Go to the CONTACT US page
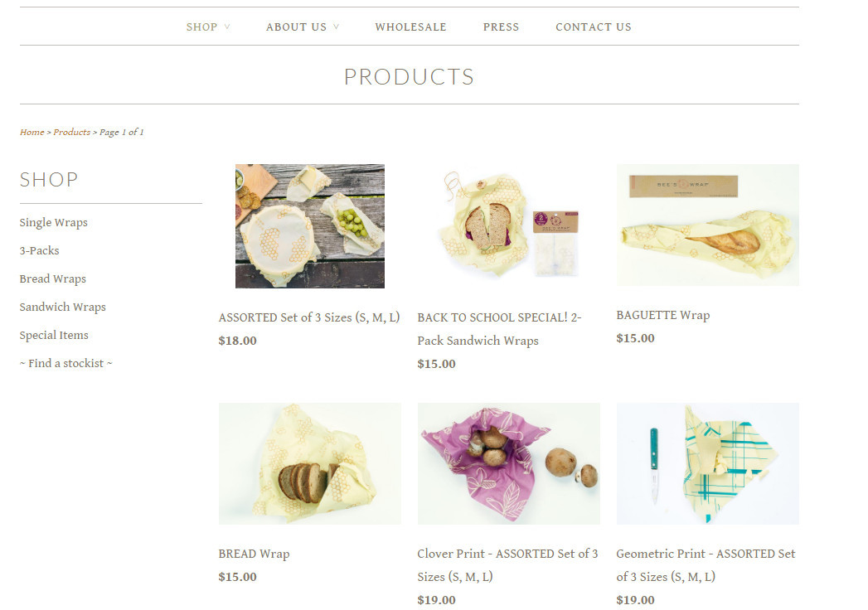868x610 pixels. pos(594,27)
